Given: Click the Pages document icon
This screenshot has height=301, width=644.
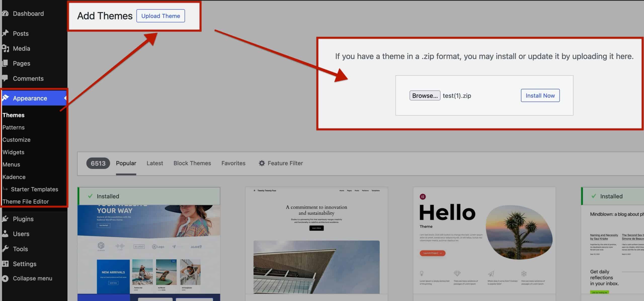Looking at the screenshot, I should [5, 63].
